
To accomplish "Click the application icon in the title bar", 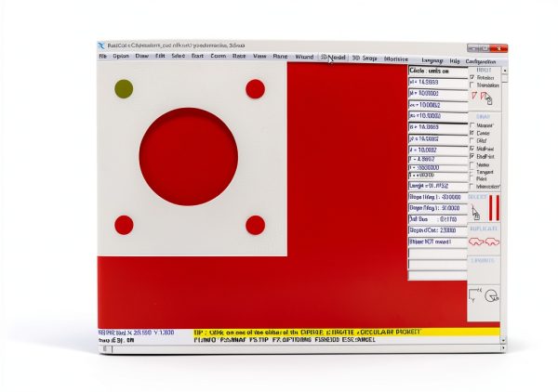I will click(101, 46).
